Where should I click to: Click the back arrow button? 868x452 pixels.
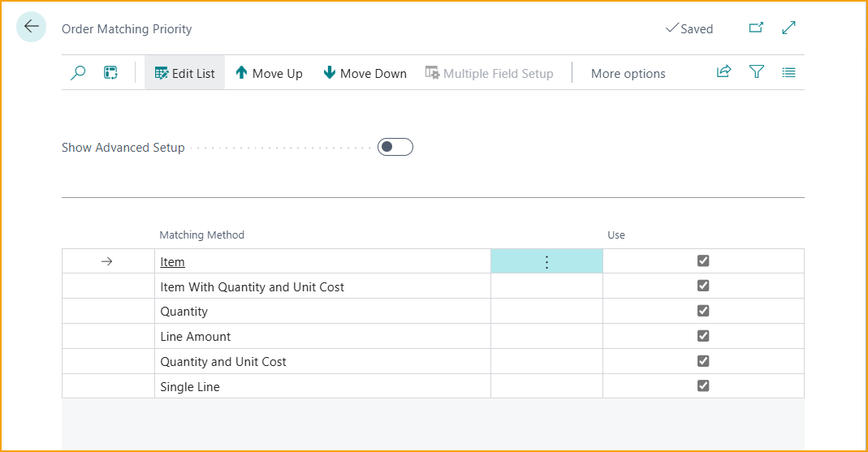(x=32, y=27)
